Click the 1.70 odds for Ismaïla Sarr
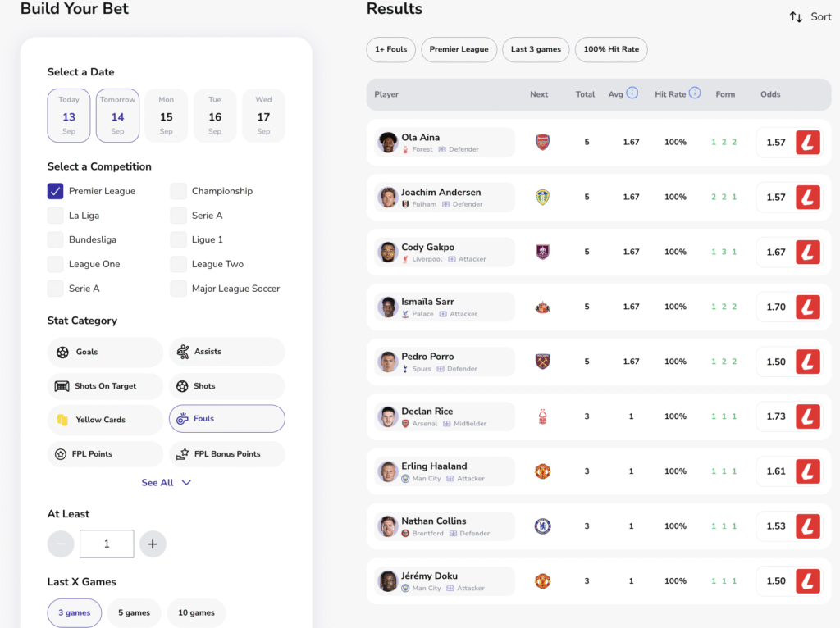The image size is (840, 628). tap(775, 307)
